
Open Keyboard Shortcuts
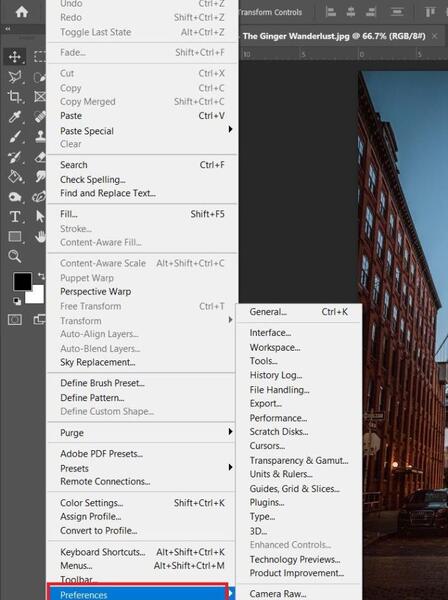pos(142,552)
